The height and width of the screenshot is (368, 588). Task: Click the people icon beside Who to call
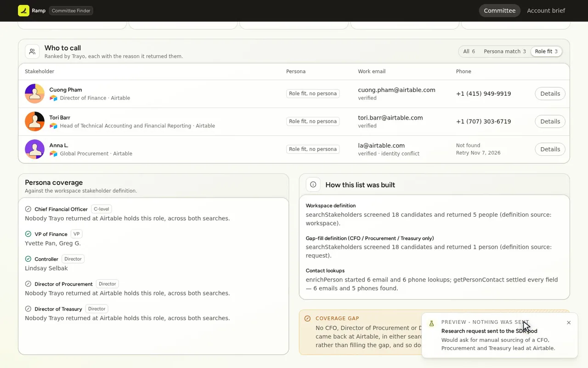point(32,52)
